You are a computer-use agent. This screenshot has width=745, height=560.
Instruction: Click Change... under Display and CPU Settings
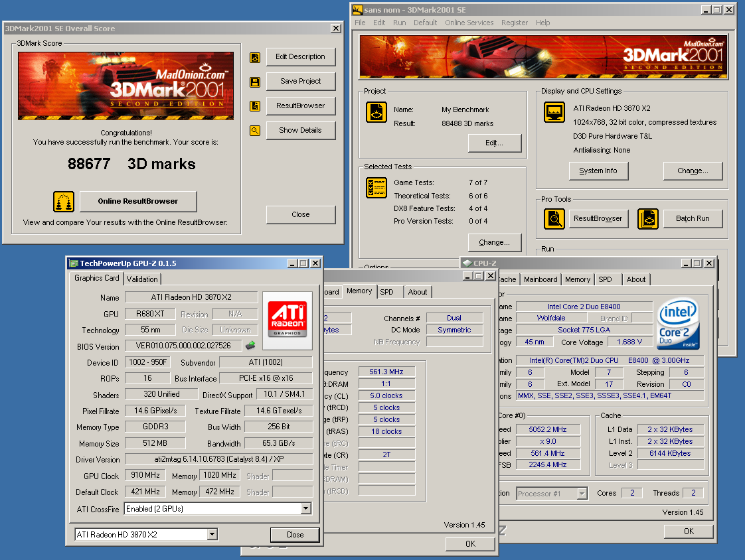[x=693, y=171]
